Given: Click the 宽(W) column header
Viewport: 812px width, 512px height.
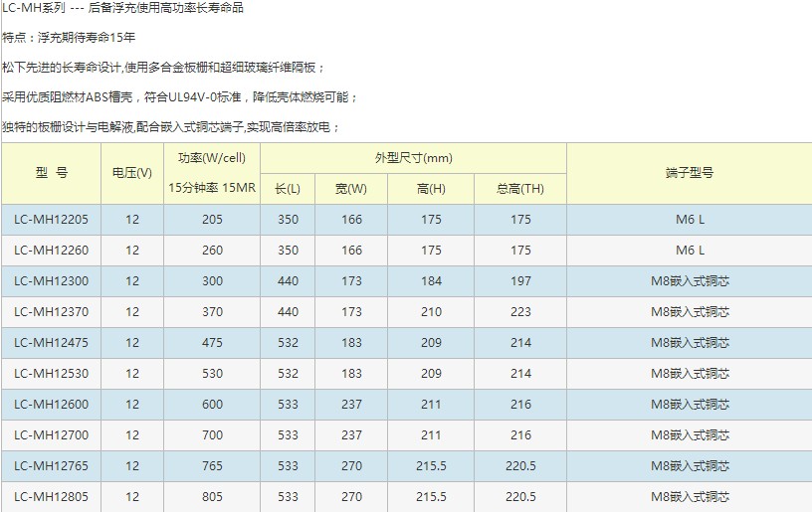Looking at the screenshot, I should click(x=351, y=189).
